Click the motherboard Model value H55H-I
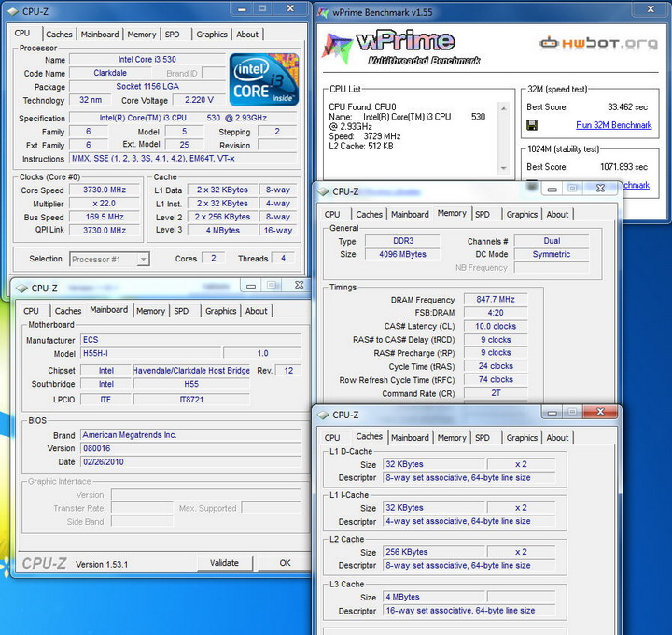The width and height of the screenshot is (672, 635). coord(150,353)
